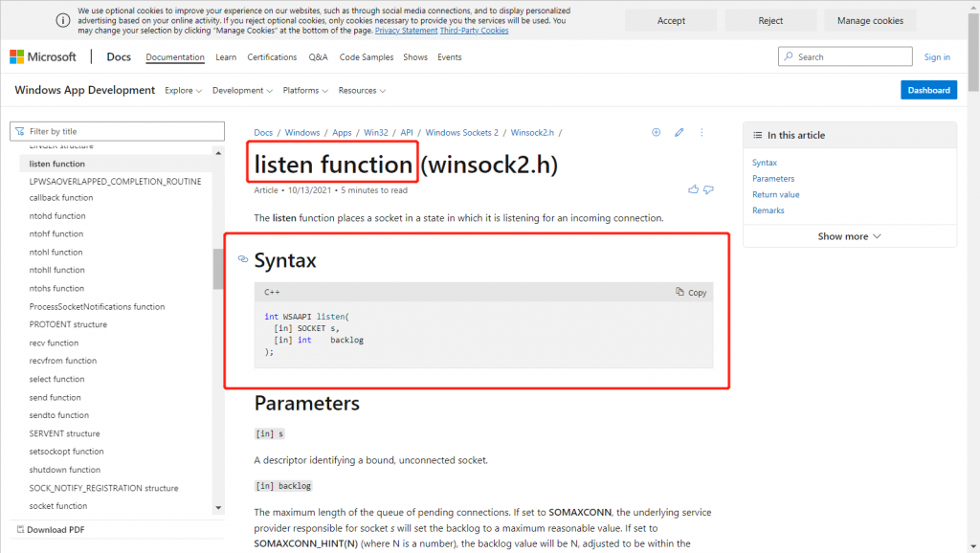The height and width of the screenshot is (553, 980).
Task: Expand the Development dropdown
Action: pos(242,91)
